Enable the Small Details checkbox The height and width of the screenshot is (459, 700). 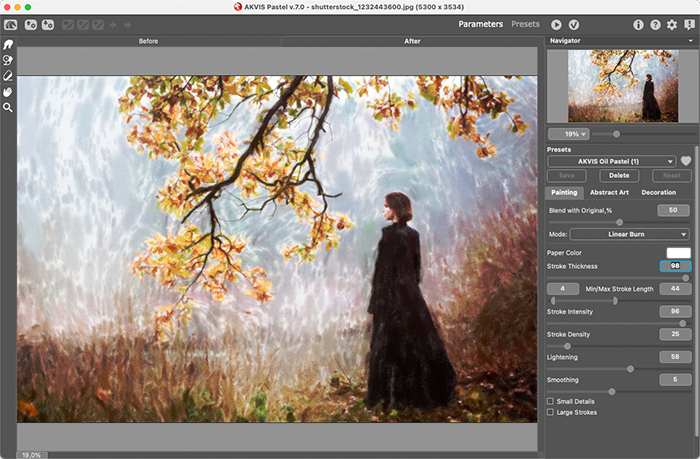(551, 401)
